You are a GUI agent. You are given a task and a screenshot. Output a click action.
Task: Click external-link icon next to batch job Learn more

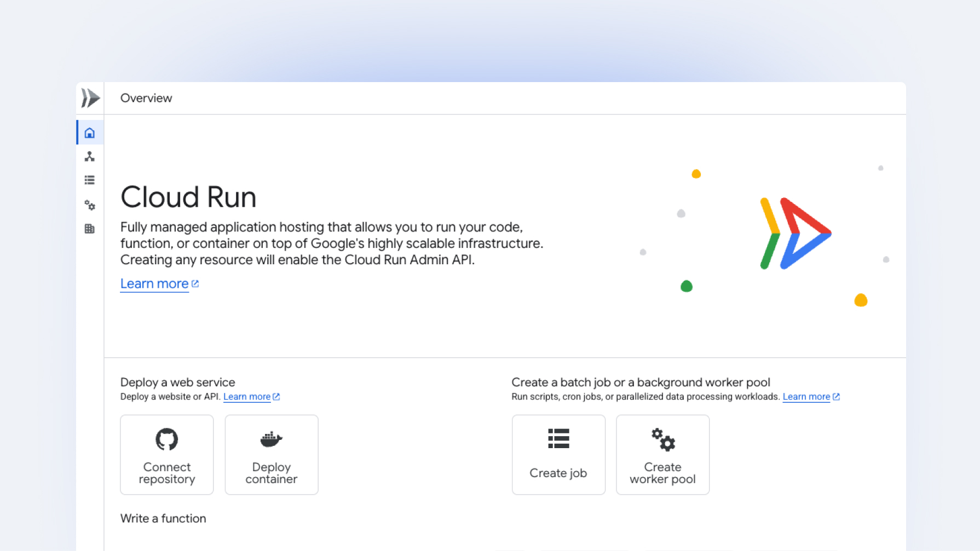[836, 397]
